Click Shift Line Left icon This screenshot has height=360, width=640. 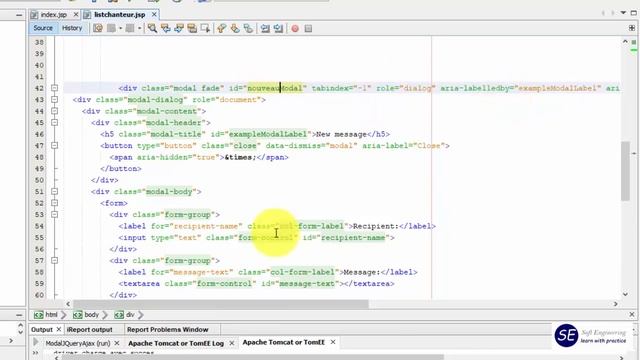click(x=265, y=28)
